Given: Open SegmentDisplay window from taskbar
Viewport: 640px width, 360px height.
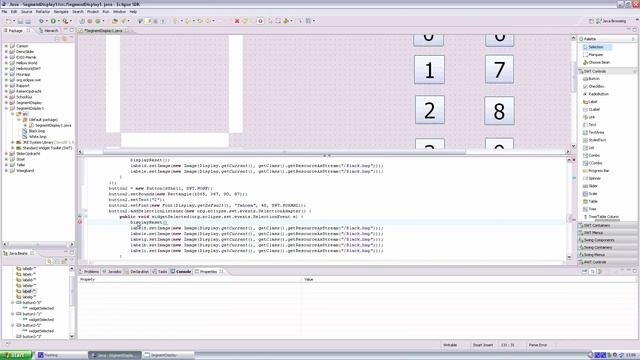Looking at the screenshot, I should point(169,355).
